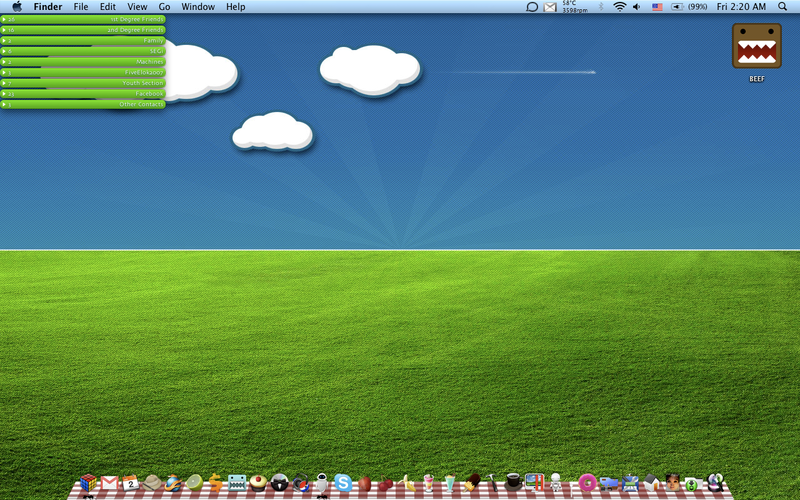800x500 pixels.
Task: Open the Applications tools folder dock icon
Action: tap(630, 483)
